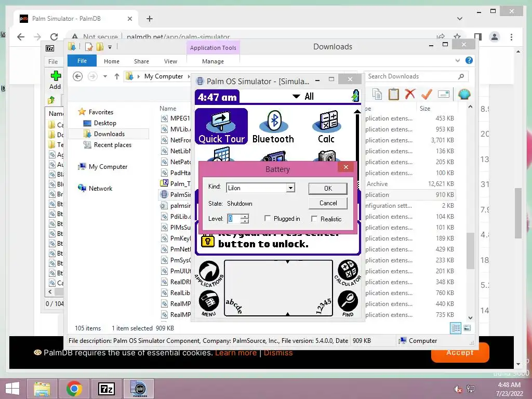Click the muted volume tray icon
Viewport: 532px width, 399px height.
click(x=458, y=389)
